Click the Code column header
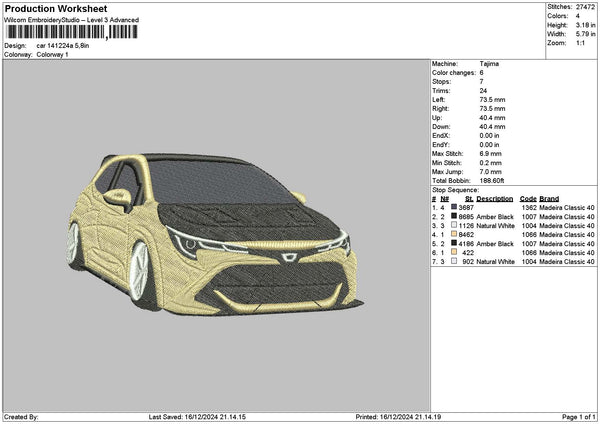 tap(528, 198)
